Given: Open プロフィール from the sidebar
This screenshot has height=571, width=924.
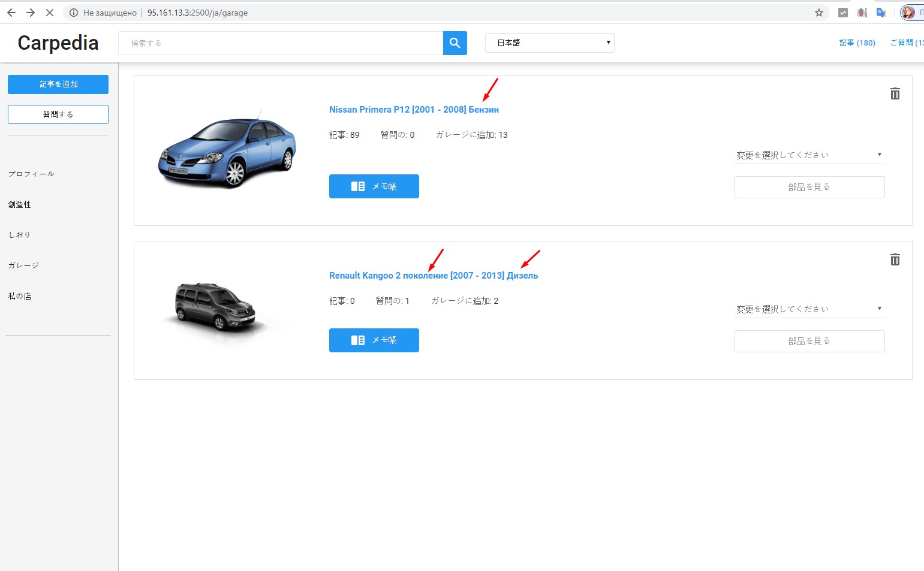Looking at the screenshot, I should click(31, 173).
